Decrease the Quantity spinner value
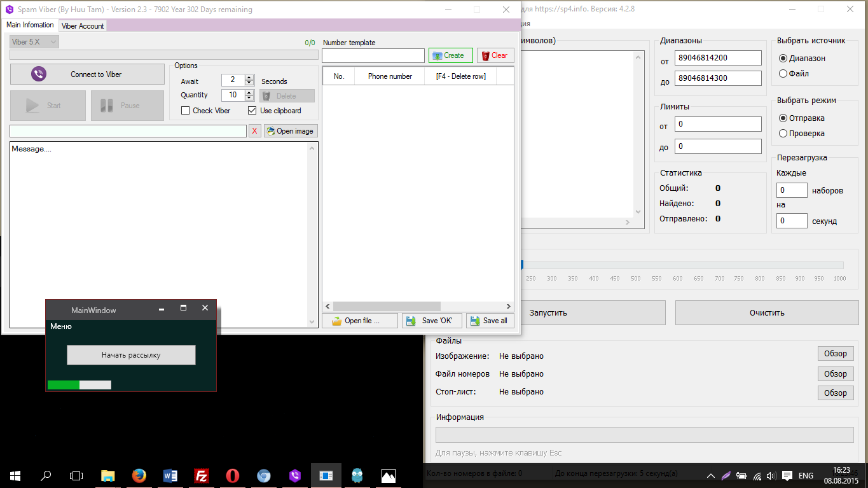 (249, 98)
